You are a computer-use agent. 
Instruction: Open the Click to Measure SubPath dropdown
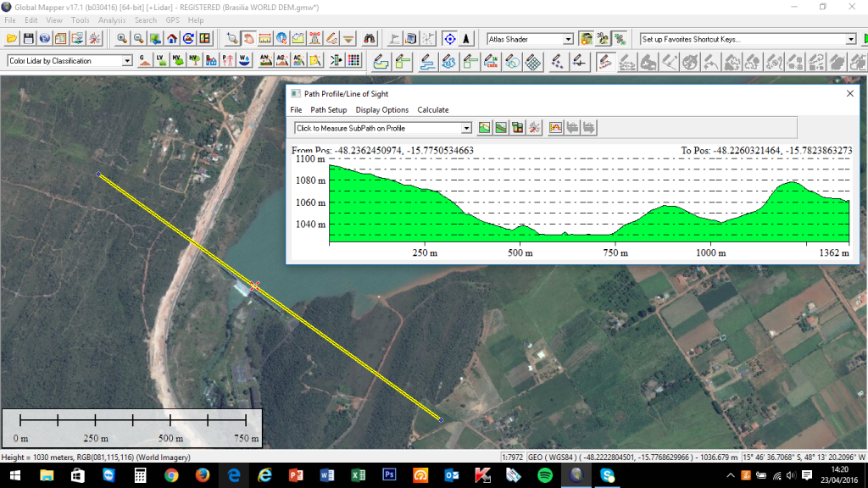466,128
